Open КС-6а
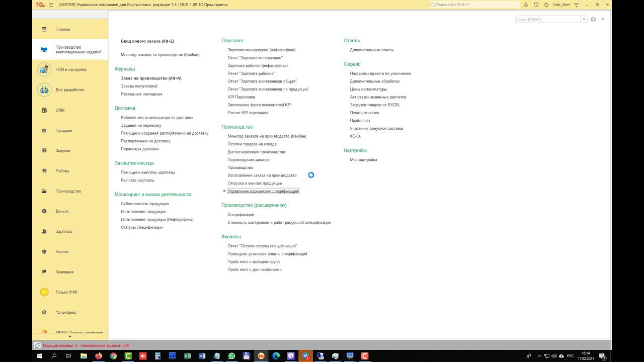644x362 pixels. click(x=355, y=136)
